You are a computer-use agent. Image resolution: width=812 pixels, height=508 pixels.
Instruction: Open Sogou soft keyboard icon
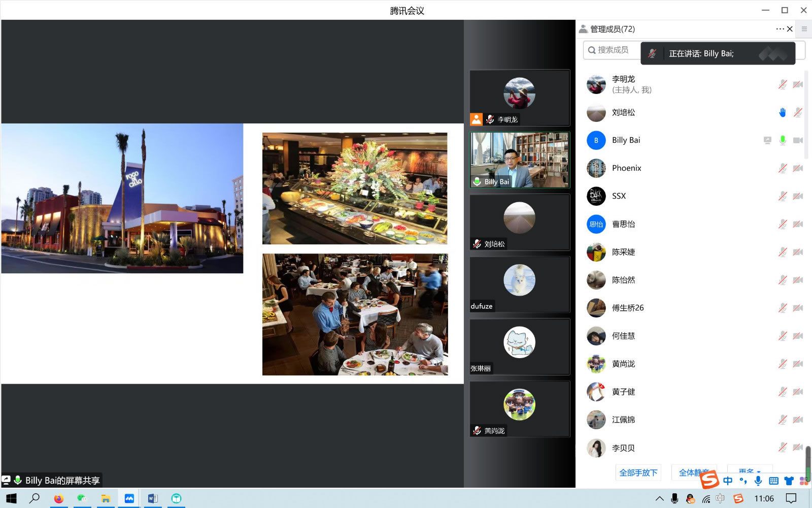coord(773,481)
